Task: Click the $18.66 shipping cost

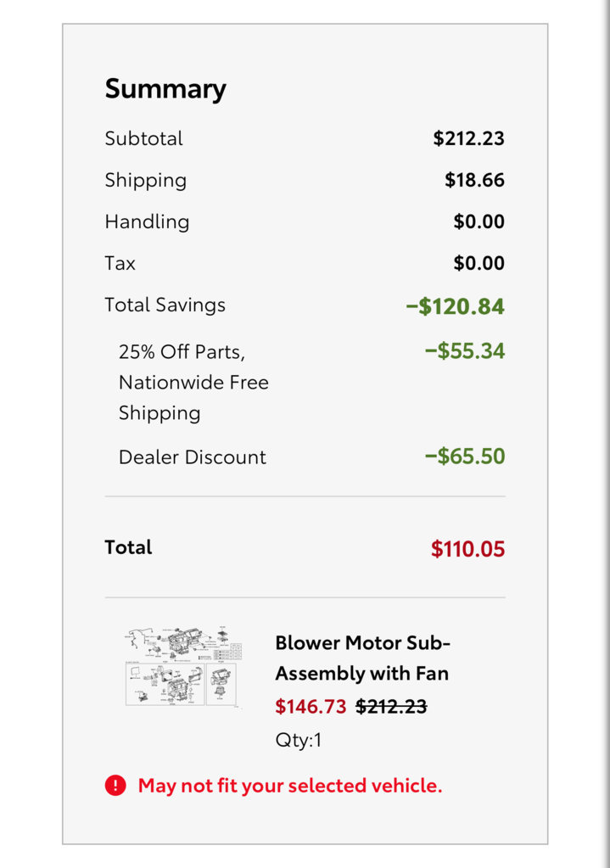Action: pyautogui.click(x=474, y=180)
